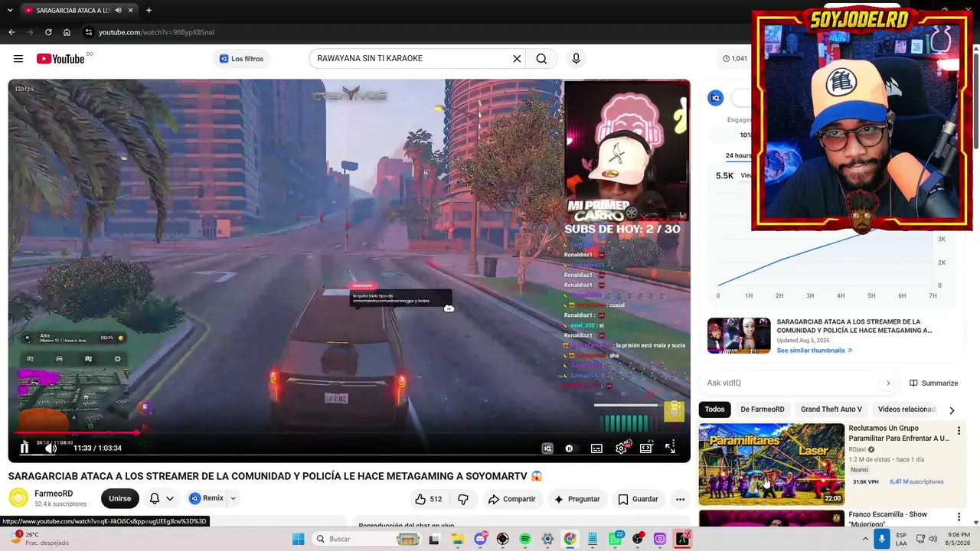Select the Videos relacionados chip
The width and height of the screenshot is (980, 551).
tap(906, 409)
